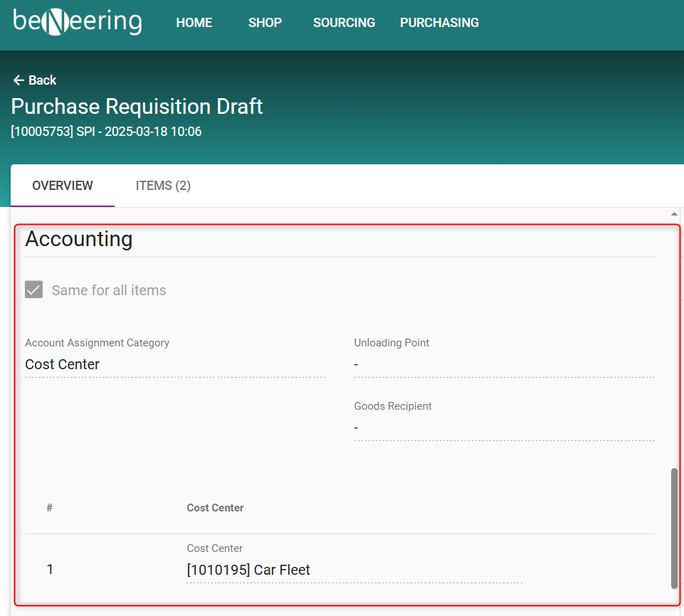Click the Purchase Requisition Draft title
Screen dimensions: 684x616
tap(137, 107)
